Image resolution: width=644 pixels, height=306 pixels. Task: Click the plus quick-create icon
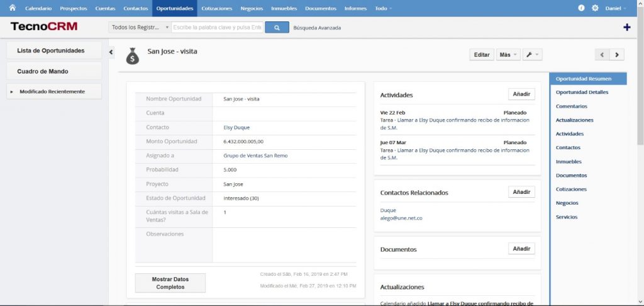pos(626,27)
